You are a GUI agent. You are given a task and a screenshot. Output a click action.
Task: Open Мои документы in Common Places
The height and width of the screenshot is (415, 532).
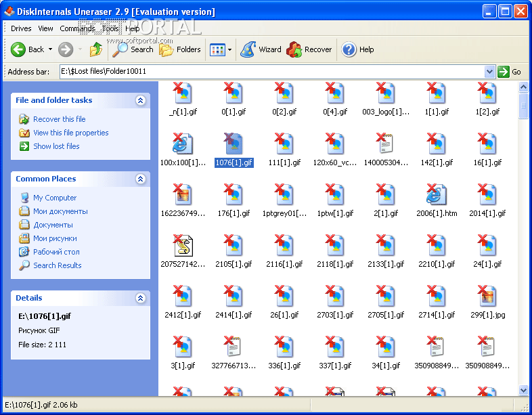(60, 211)
